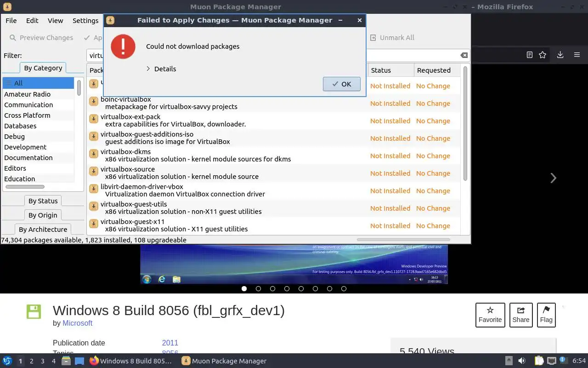Click the category list vertical scrollbar
The width and height of the screenshot is (588, 368).
(79, 87)
